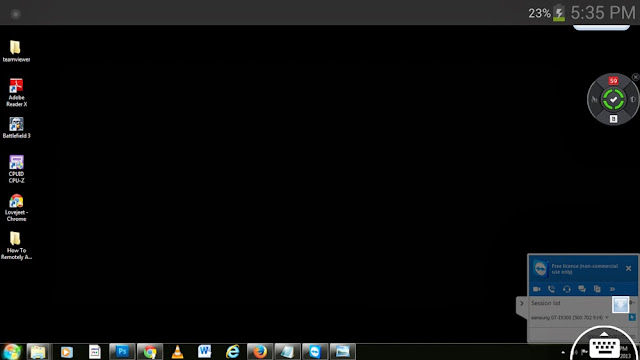
Task: Start video in TeamViewer panel
Action: coord(537,289)
